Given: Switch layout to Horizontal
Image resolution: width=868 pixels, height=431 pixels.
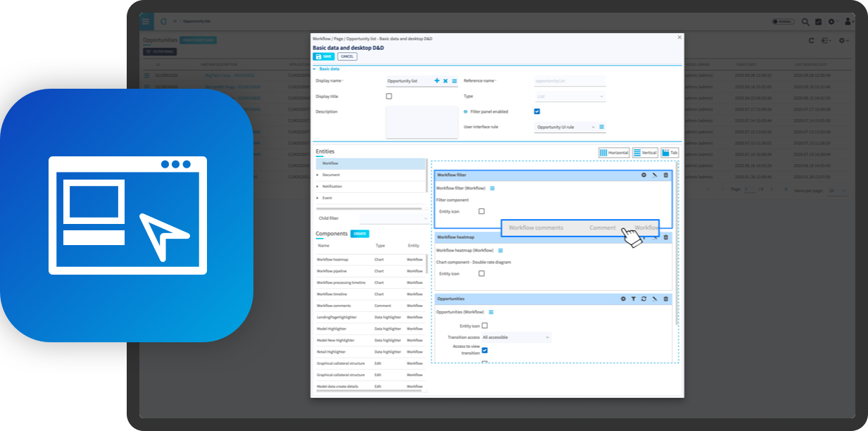Looking at the screenshot, I should [x=613, y=152].
